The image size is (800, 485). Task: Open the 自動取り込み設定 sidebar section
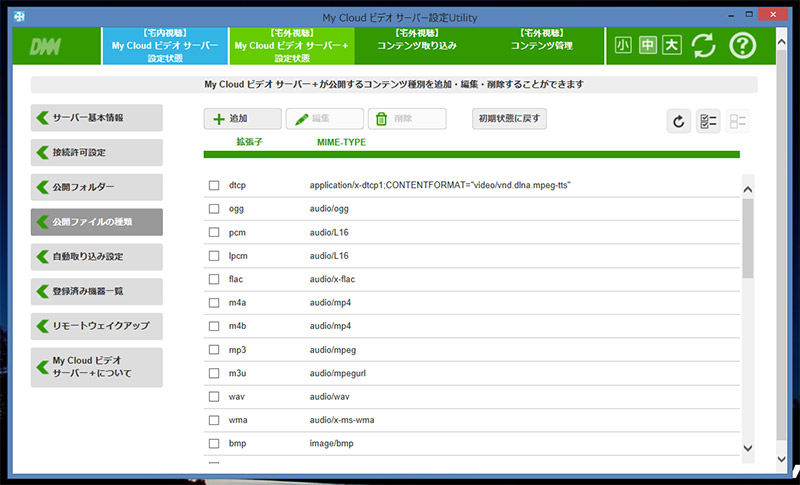click(97, 256)
